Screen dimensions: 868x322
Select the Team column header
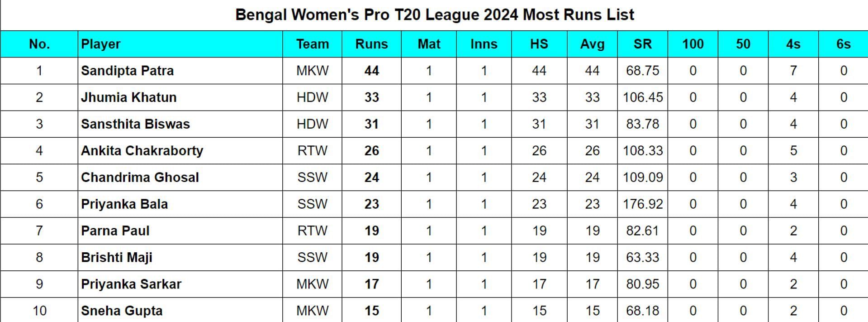(312, 44)
